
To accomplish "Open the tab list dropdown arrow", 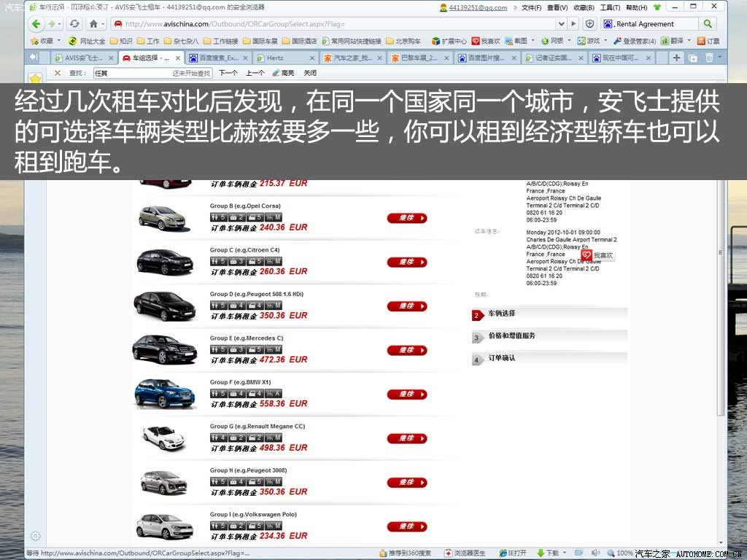I will point(719,58).
